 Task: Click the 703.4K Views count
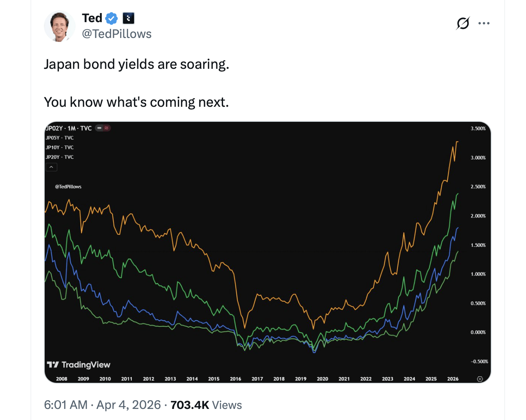[206, 405]
